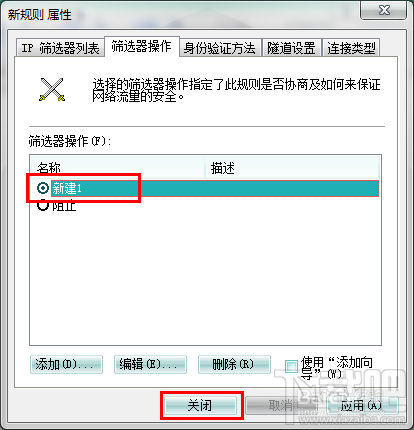Select the highlighted 新建1 list row

(x=205, y=188)
